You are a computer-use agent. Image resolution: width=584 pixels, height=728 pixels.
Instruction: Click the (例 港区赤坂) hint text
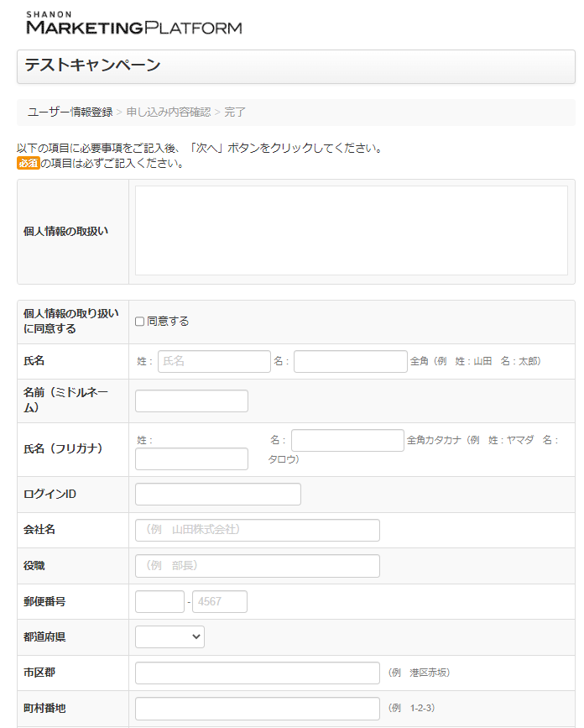(419, 673)
